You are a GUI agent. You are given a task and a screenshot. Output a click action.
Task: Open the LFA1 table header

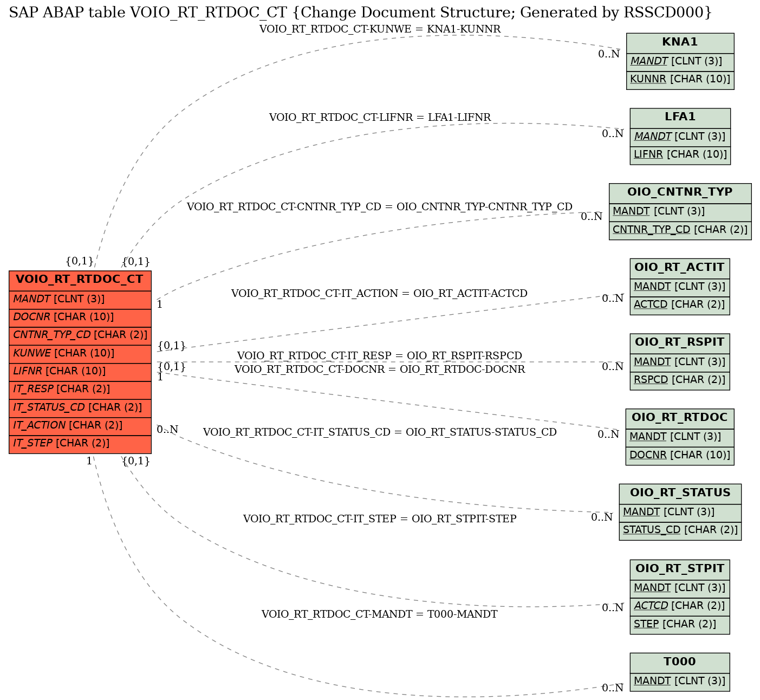click(x=680, y=118)
